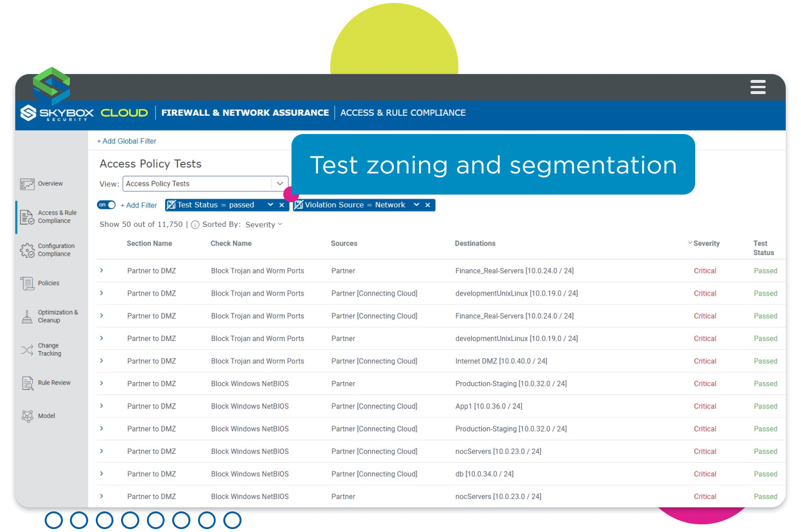Select the first carousel dot indicator
The height and width of the screenshot is (532, 801).
pyautogui.click(x=53, y=520)
